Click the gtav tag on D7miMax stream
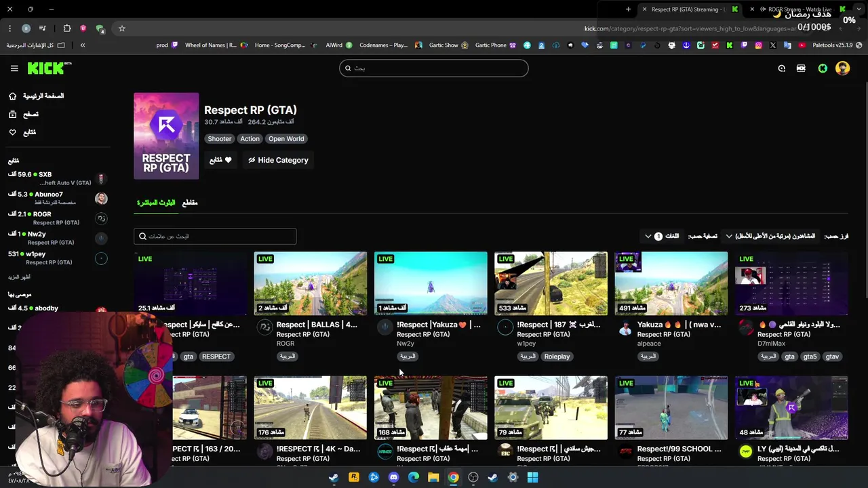868x488 pixels. point(832,357)
